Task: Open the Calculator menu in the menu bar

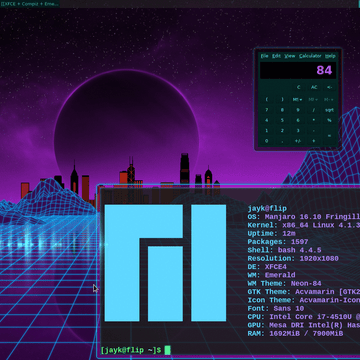Action: pyautogui.click(x=310, y=56)
